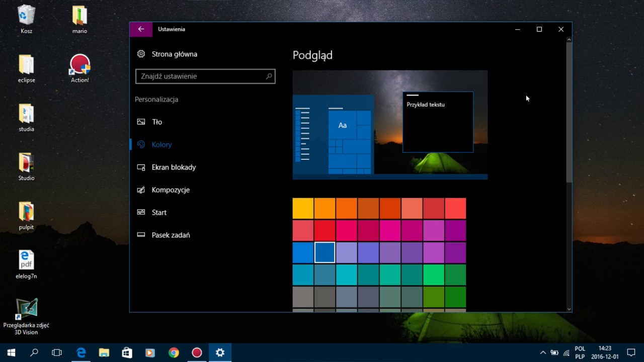Open taskbar search magnifier
The height and width of the screenshot is (362, 644).
pyautogui.click(x=34, y=352)
